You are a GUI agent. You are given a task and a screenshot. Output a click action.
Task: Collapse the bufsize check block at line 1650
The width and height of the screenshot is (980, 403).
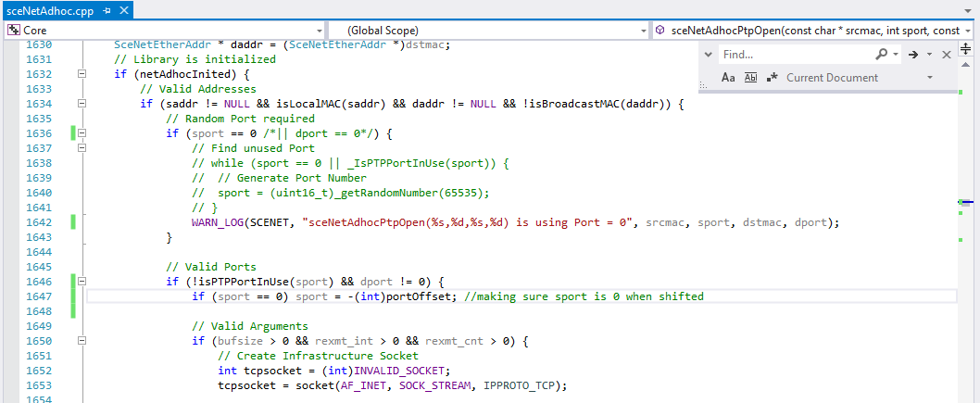(81, 341)
